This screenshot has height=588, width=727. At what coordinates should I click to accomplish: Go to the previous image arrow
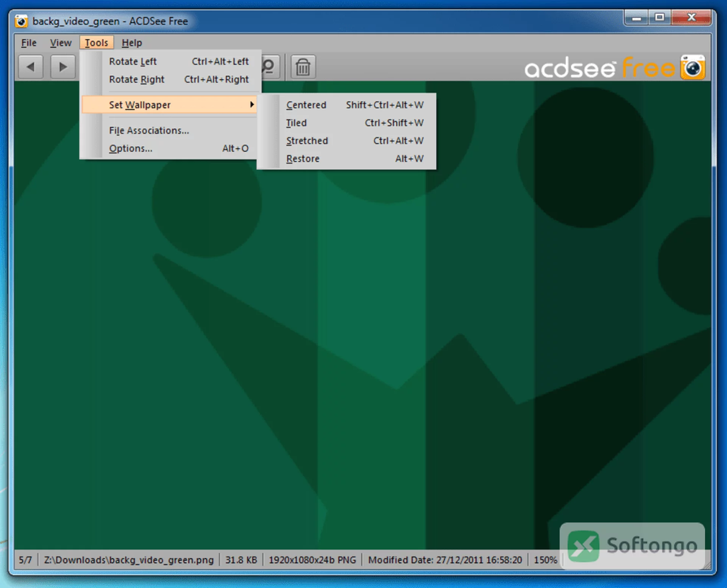tap(31, 67)
